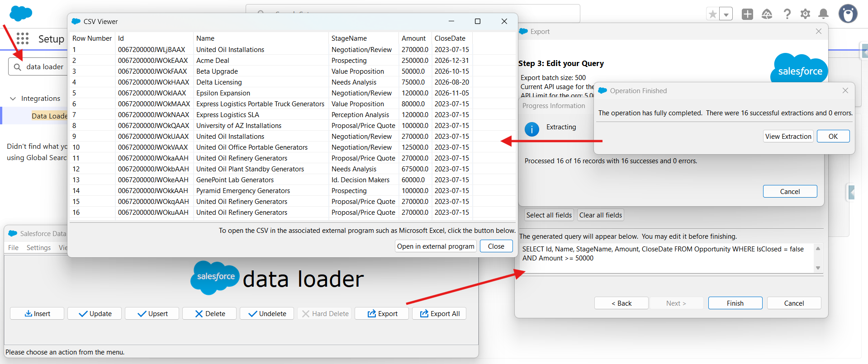Click the Hard Delete button in Data Loader
Image resolution: width=868 pixels, height=364 pixels.
[x=324, y=314]
